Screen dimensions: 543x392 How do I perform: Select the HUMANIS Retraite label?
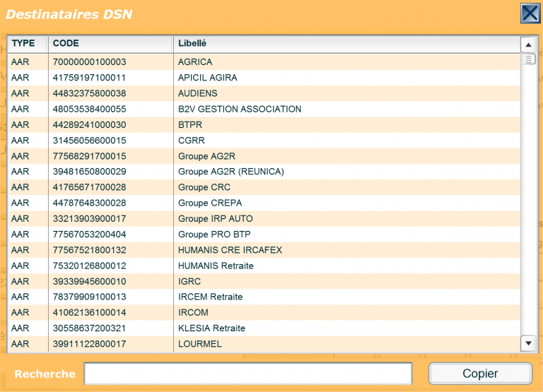(x=216, y=266)
